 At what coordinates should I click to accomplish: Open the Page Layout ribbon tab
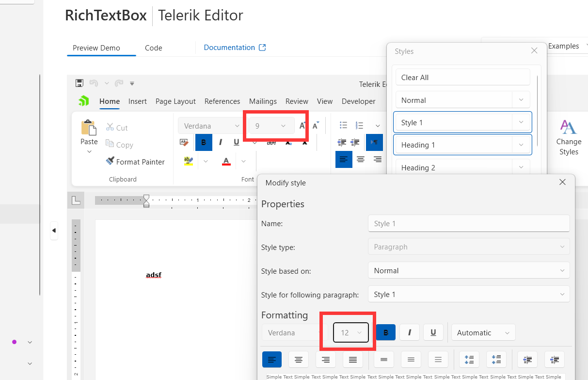click(x=175, y=101)
